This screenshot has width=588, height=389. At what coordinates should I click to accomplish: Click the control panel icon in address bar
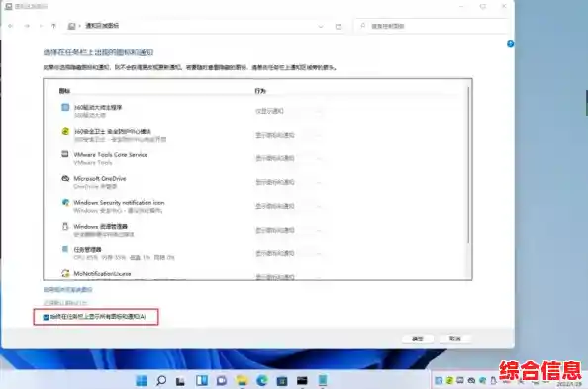[71, 26]
